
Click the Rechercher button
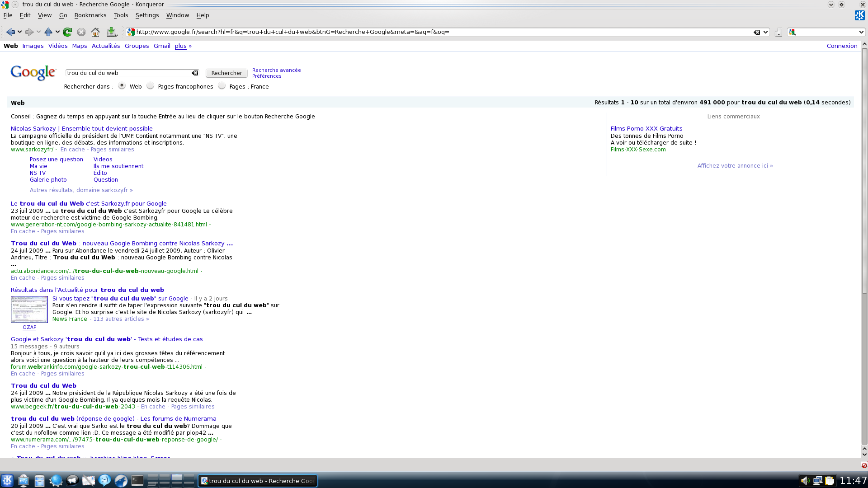(226, 73)
